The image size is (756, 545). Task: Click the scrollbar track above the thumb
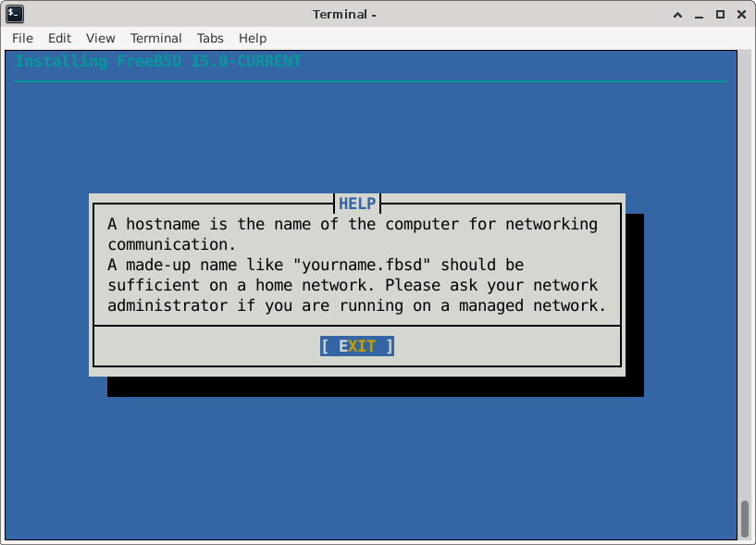pyautogui.click(x=744, y=278)
